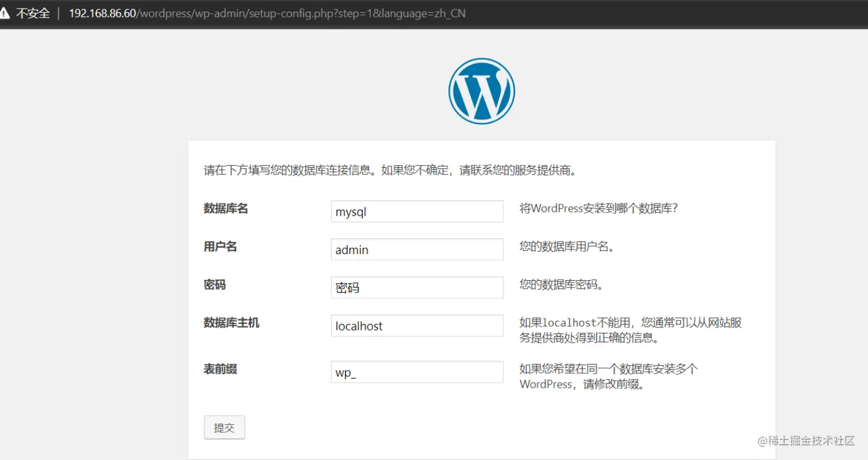Click the WordPress logo

coord(482,91)
